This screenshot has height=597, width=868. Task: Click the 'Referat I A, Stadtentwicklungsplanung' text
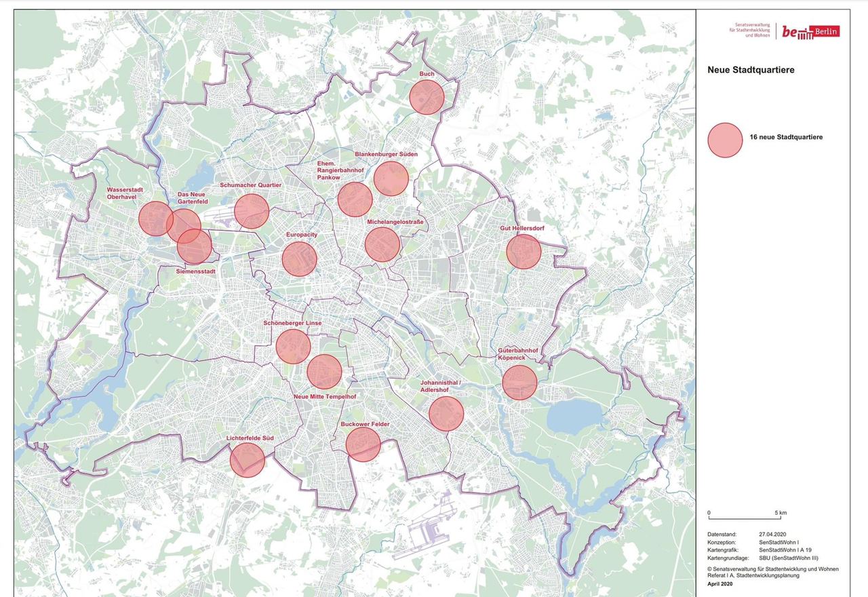coord(753,575)
